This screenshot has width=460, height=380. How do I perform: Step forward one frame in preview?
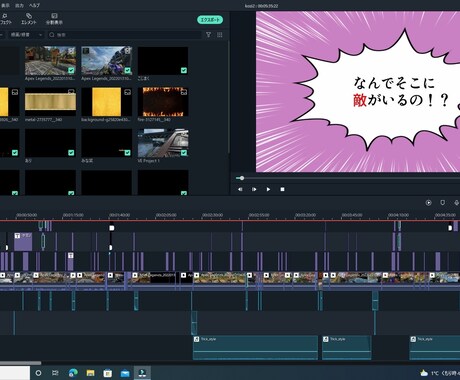(x=254, y=189)
